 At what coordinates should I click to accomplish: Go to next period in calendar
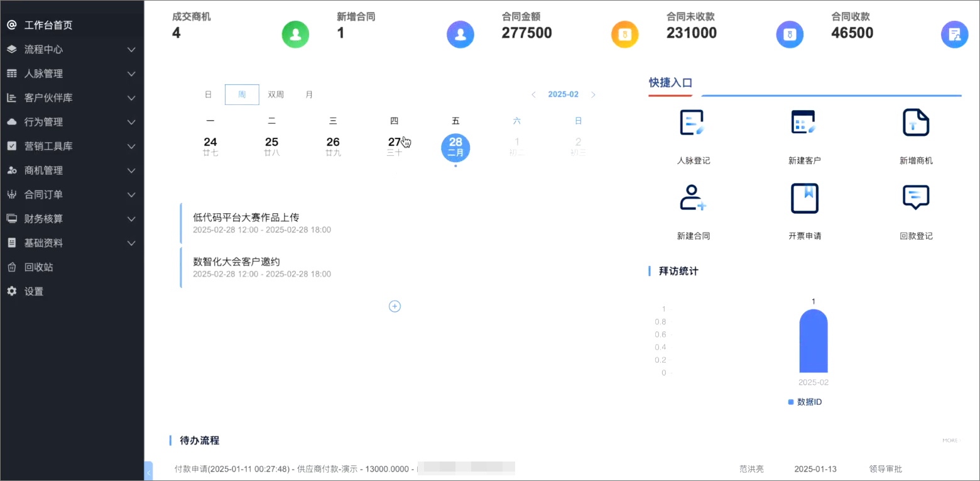tap(594, 95)
